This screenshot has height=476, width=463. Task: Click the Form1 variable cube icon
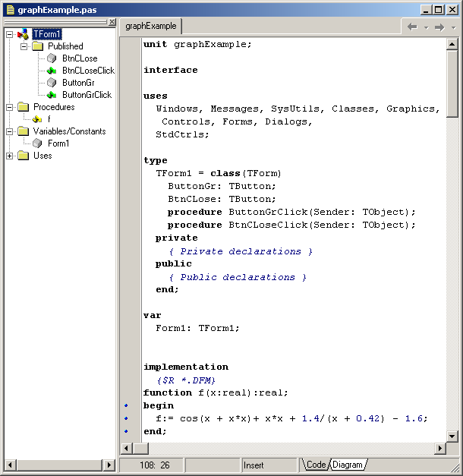[x=37, y=143]
